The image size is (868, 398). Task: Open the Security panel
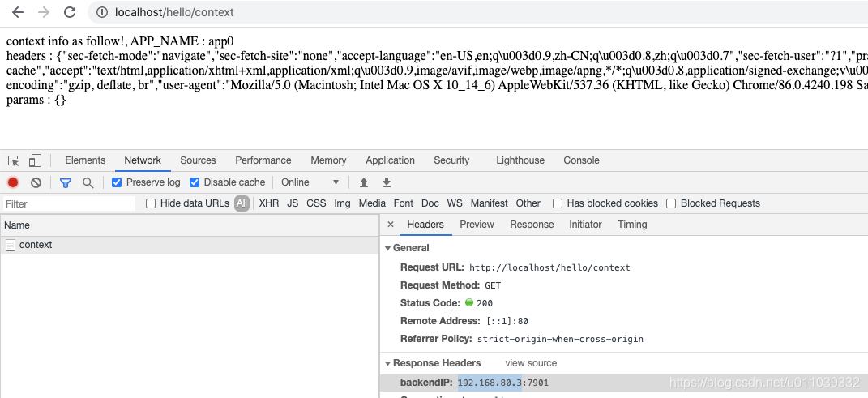[x=451, y=160]
